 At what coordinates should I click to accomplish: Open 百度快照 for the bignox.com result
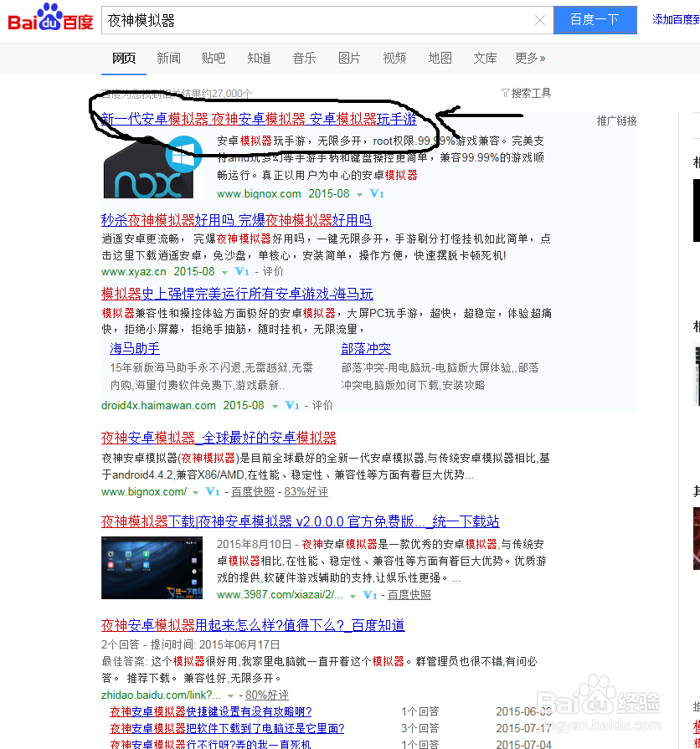(253, 491)
